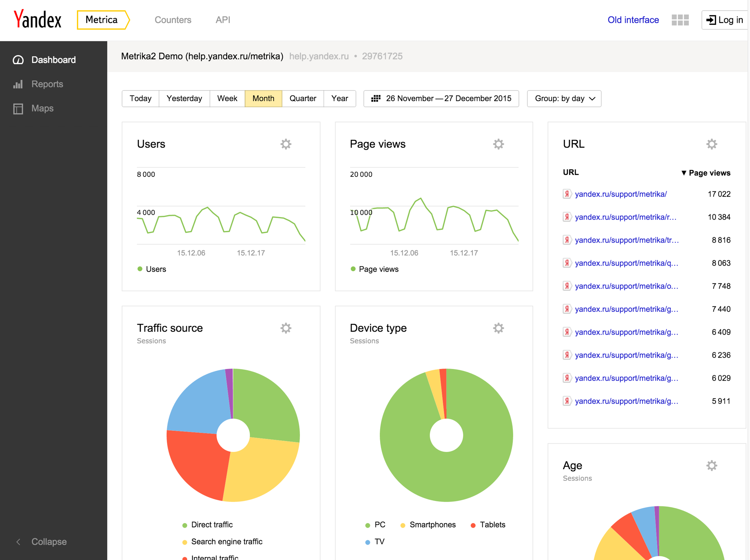The image size is (750, 560).
Task: Toggle Users series in legend
Action: 152,269
